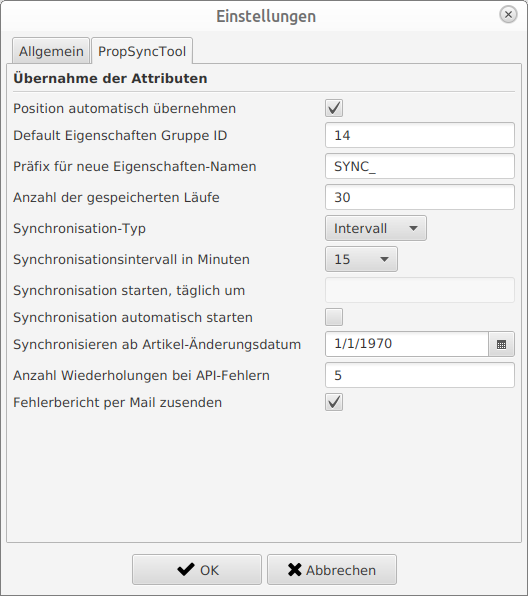Enable Synchronisation automatisch starten checkbox

click(x=334, y=317)
